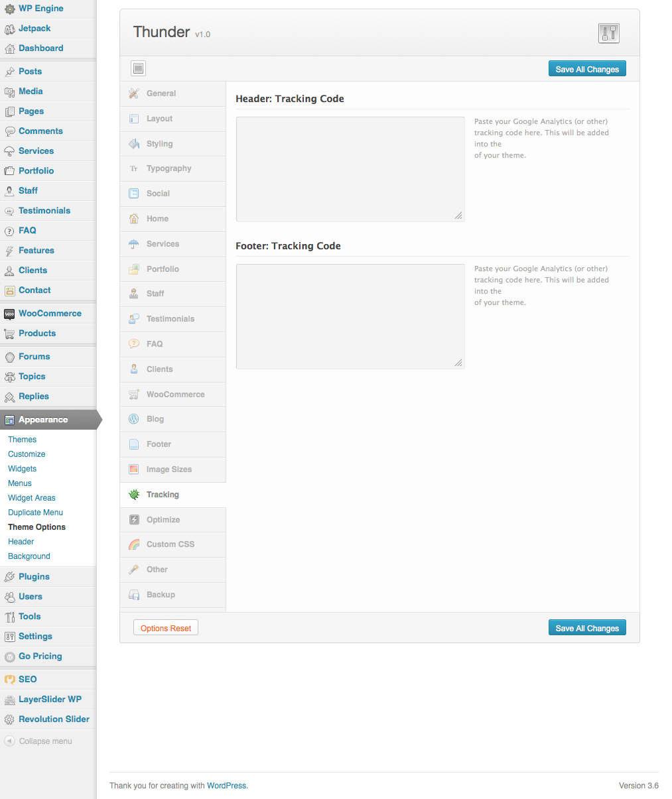
Task: Click the Comments bubble icon
Action: 9,131
